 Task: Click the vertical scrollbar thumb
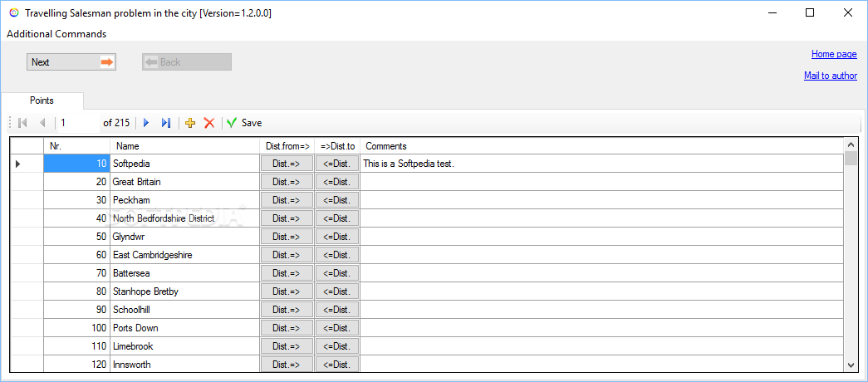click(x=851, y=158)
